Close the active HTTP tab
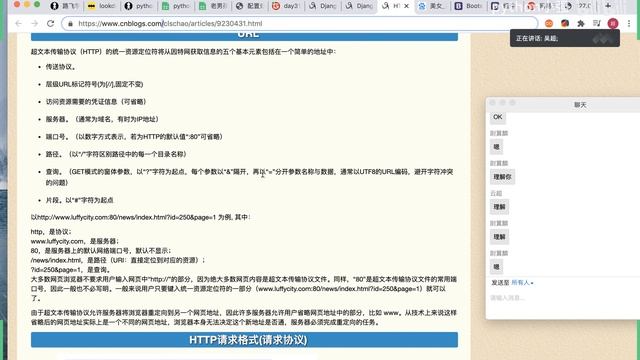 (407, 6)
